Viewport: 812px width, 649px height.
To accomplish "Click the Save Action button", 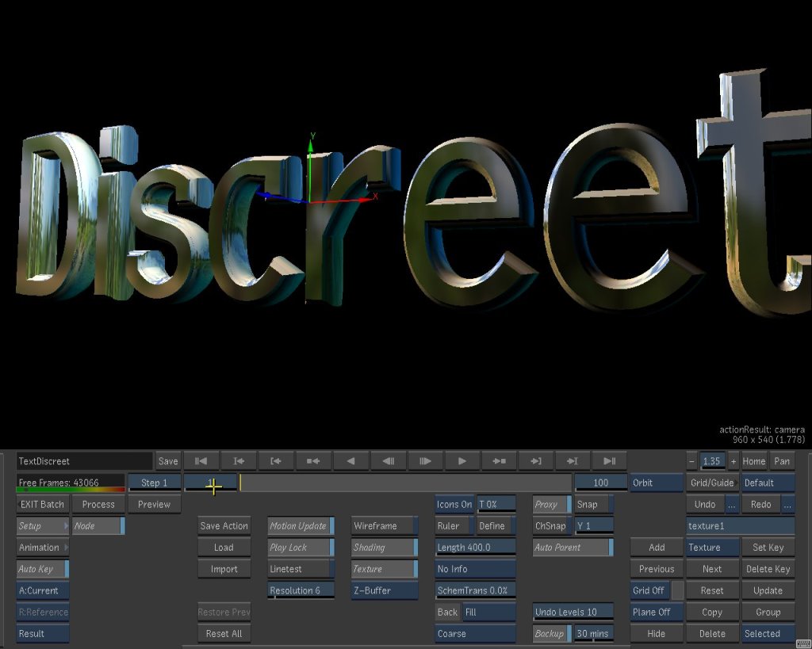I will click(224, 526).
